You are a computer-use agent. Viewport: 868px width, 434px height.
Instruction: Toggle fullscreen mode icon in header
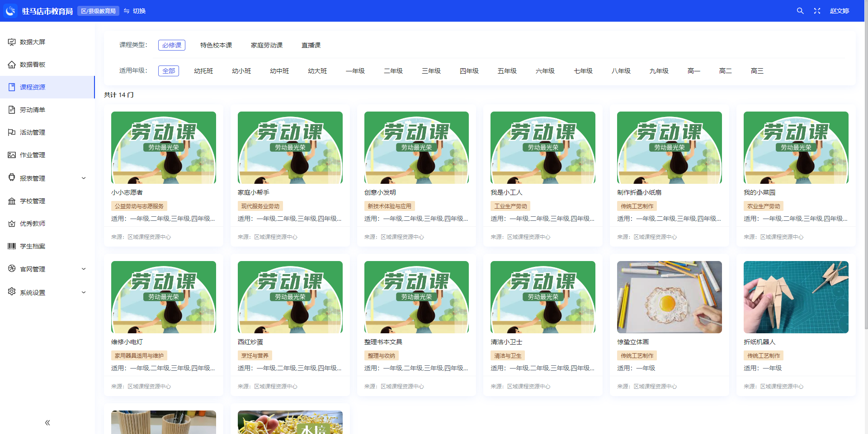tap(817, 11)
